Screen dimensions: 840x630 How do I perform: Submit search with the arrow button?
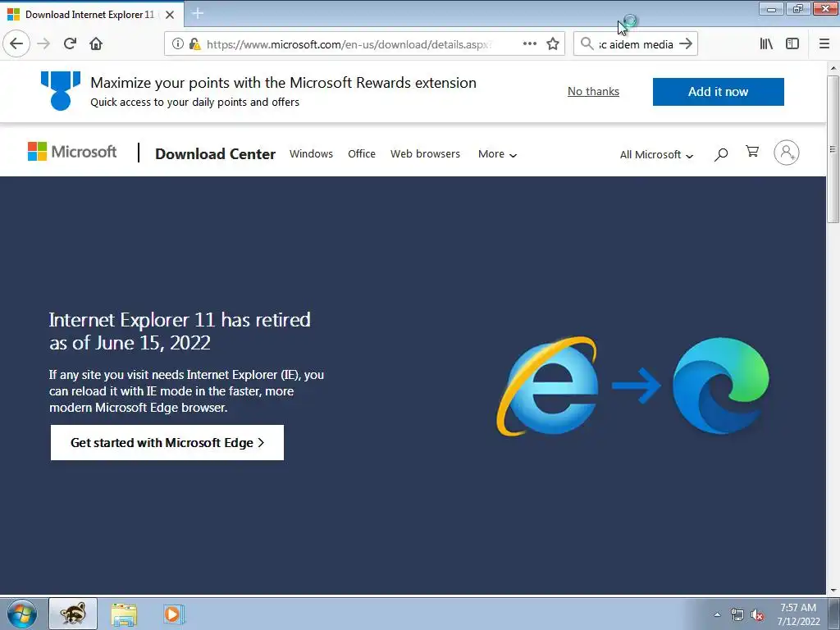pos(686,43)
